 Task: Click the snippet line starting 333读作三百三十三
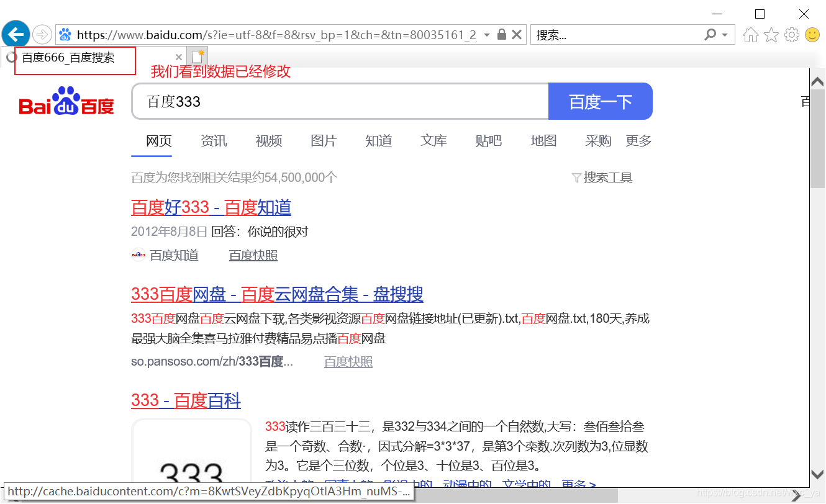[x=455, y=426]
